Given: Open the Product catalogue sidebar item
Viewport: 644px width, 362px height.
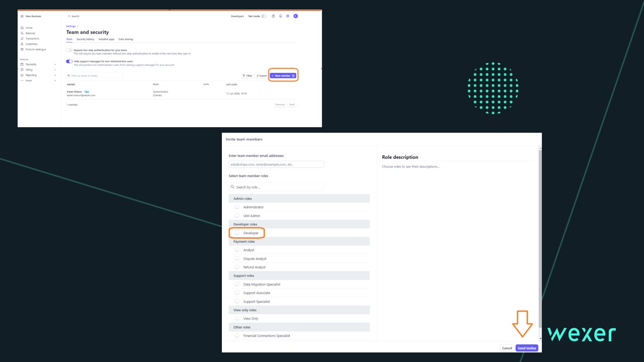Looking at the screenshot, I should [35, 49].
